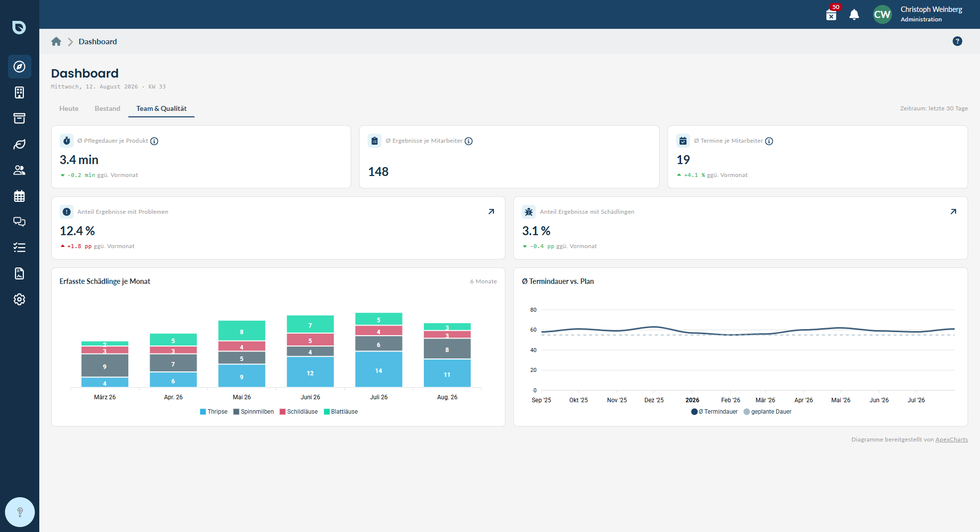Screen dimensions: 980x532
Task: Open details arrow for Ergebnisse mit Problemen
Action: 491,212
